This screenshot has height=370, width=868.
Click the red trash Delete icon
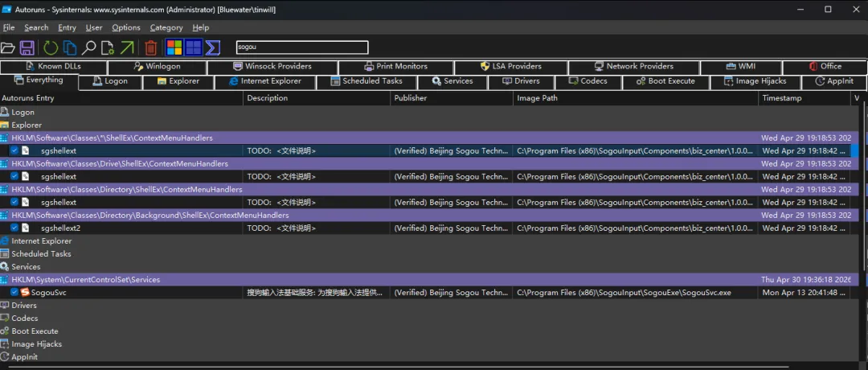click(150, 47)
